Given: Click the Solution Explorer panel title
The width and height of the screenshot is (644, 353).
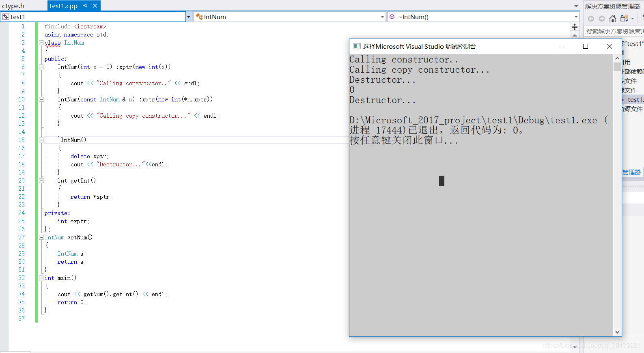Looking at the screenshot, I should pyautogui.click(x=613, y=6).
